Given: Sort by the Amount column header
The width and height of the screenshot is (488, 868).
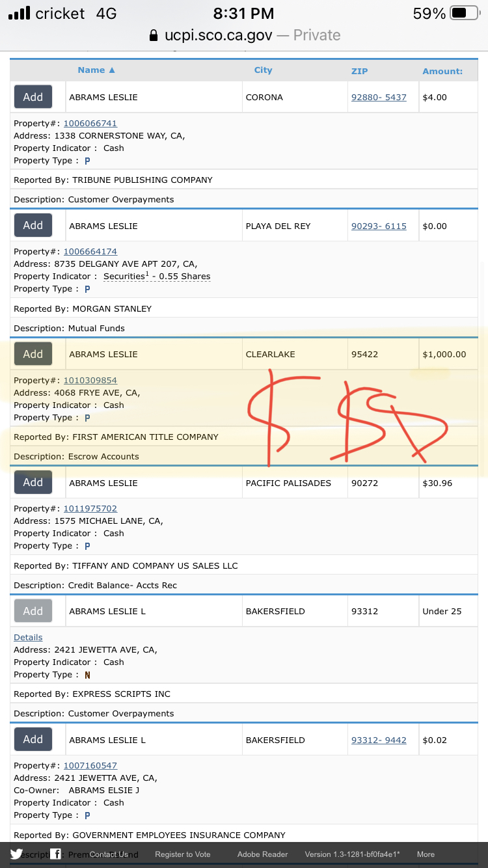Looking at the screenshot, I should coord(442,71).
